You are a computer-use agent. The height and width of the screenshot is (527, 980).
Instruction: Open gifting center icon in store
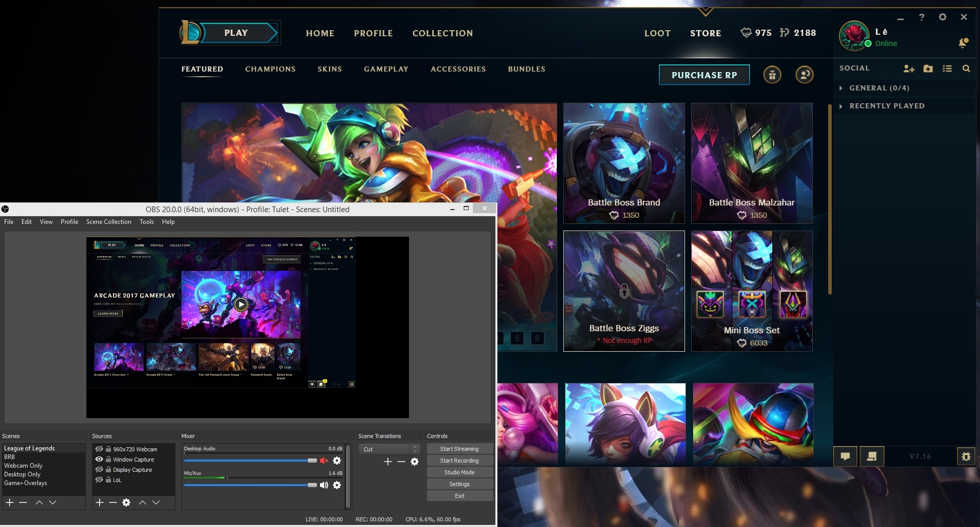click(772, 75)
